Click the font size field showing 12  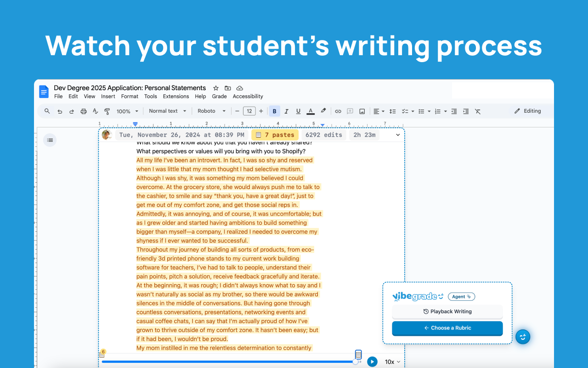[x=249, y=111]
